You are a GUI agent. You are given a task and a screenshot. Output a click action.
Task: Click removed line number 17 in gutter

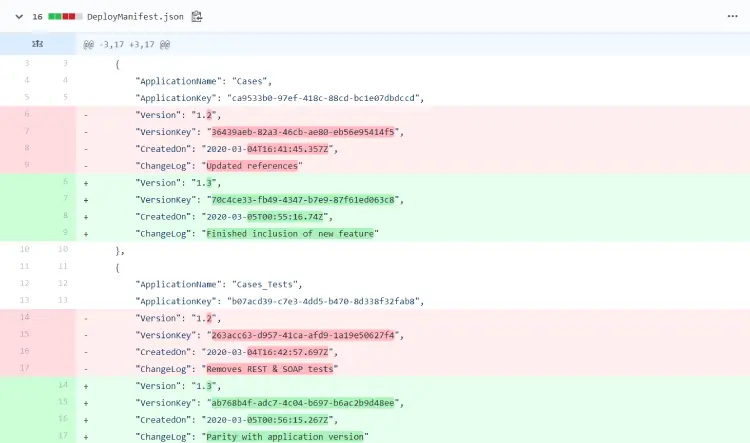[x=24, y=368]
